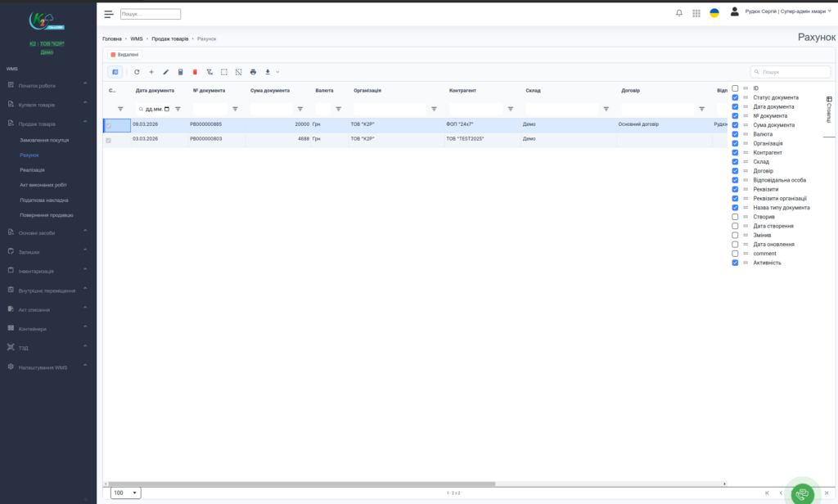838x504 pixels.
Task: Click the horizontal scrollbar under the table
Action: tap(327, 484)
